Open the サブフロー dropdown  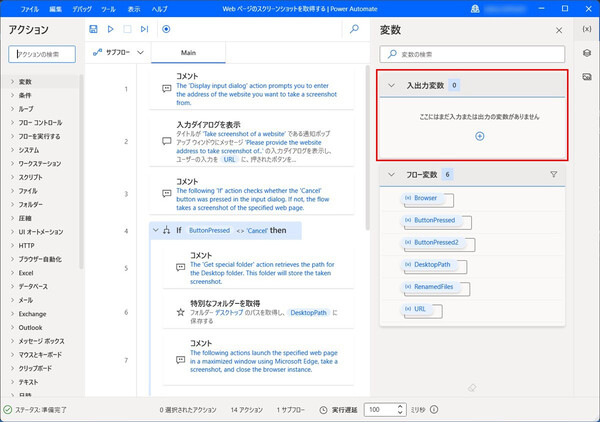coord(118,52)
